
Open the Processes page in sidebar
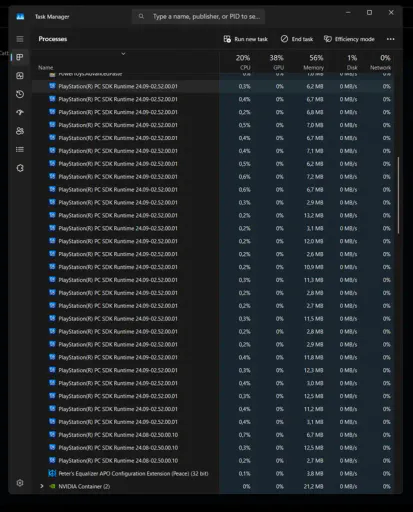click(x=20, y=57)
